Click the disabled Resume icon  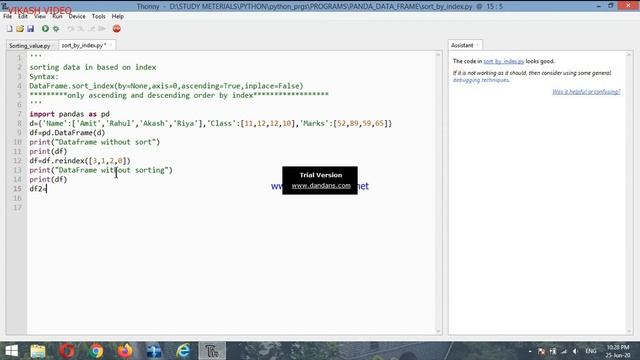pyautogui.click(x=102, y=29)
